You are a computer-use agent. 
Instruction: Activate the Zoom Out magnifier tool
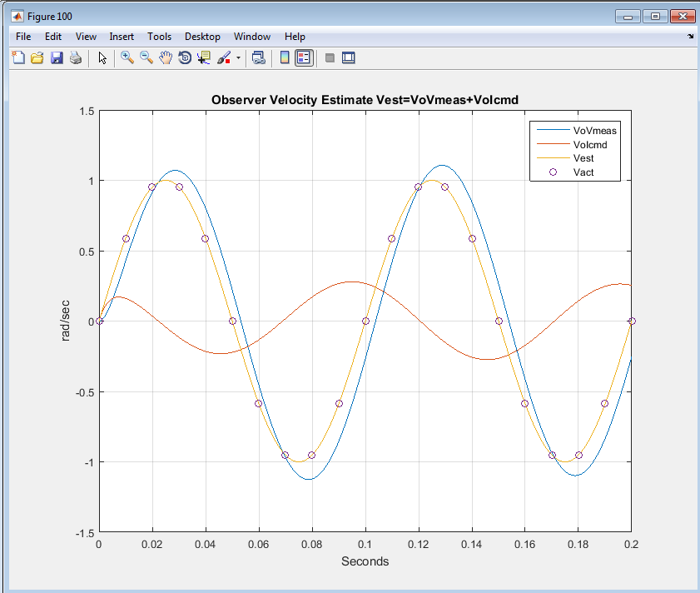coord(146,57)
